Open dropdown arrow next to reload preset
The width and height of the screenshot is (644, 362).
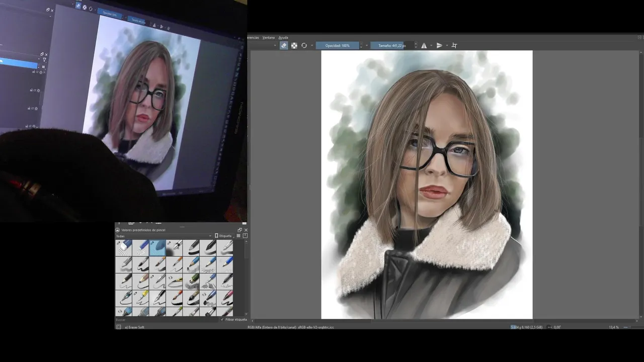(311, 45)
